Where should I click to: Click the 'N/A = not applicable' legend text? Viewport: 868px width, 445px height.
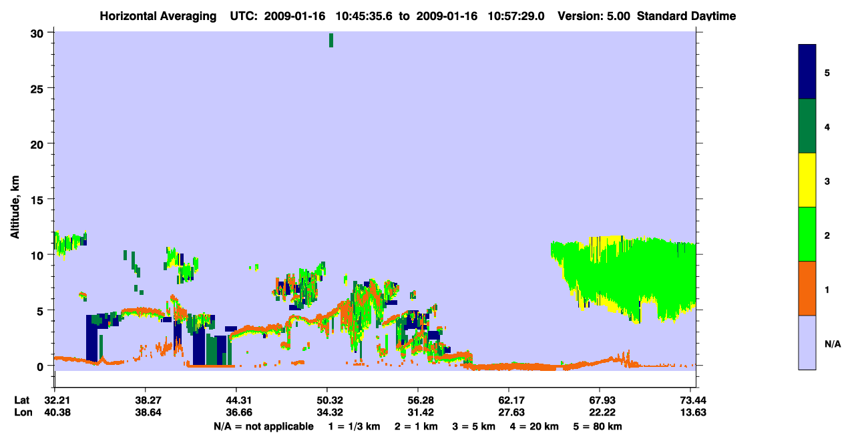click(263, 426)
